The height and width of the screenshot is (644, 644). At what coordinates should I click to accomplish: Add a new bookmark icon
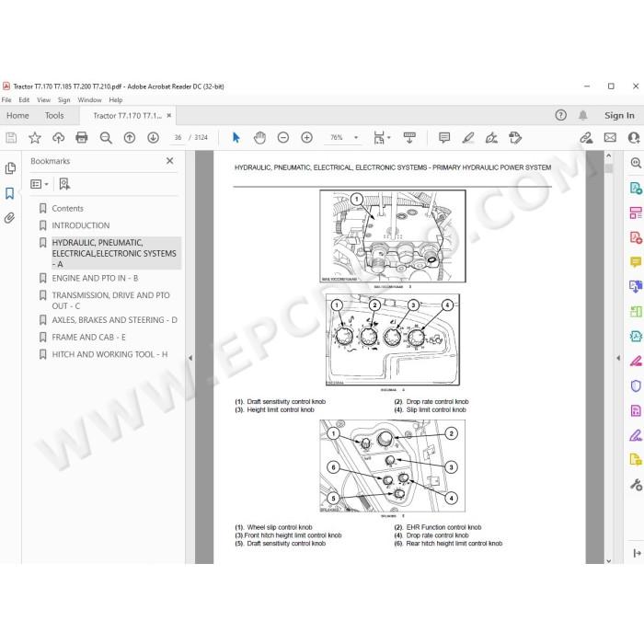(x=64, y=184)
